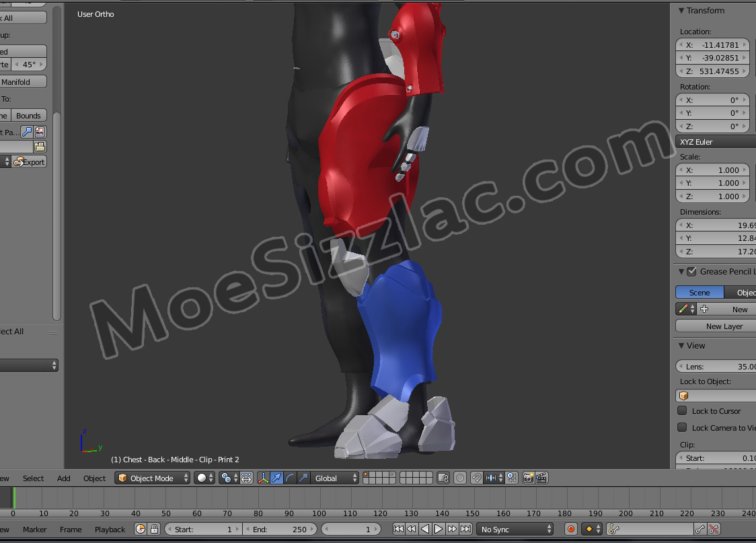The width and height of the screenshot is (756, 543).
Task: Play the animation forward
Action: click(x=439, y=529)
